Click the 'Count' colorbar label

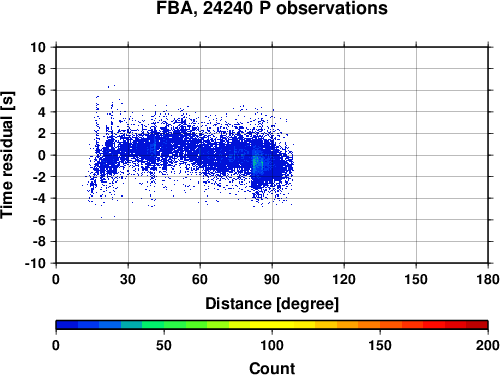tap(272, 368)
